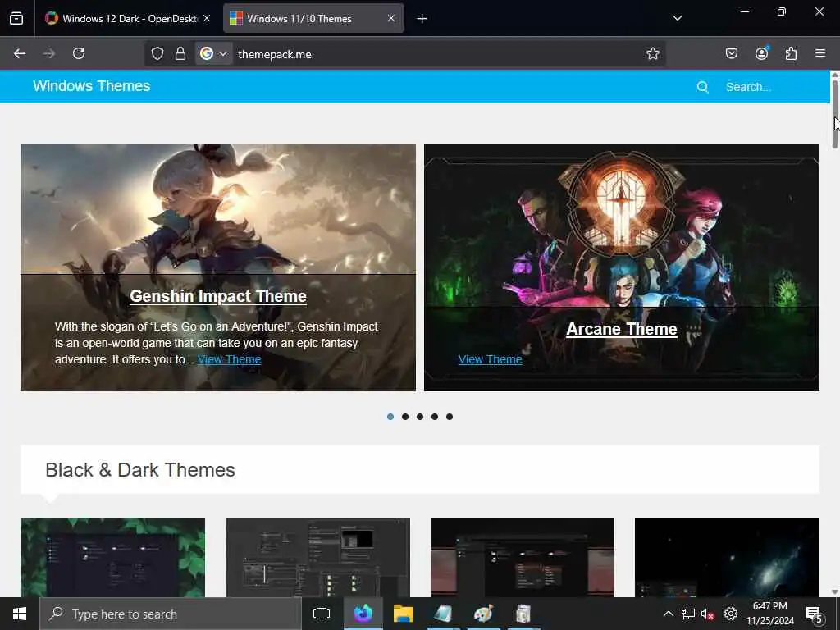Click View Theme under Genshin Impact description
The width and height of the screenshot is (840, 630).
(230, 359)
